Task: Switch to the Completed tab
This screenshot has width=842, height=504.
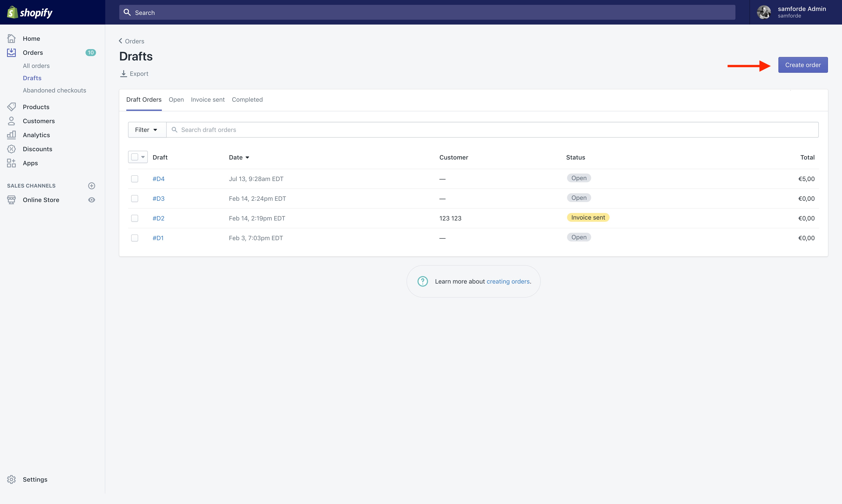Action: click(247, 99)
